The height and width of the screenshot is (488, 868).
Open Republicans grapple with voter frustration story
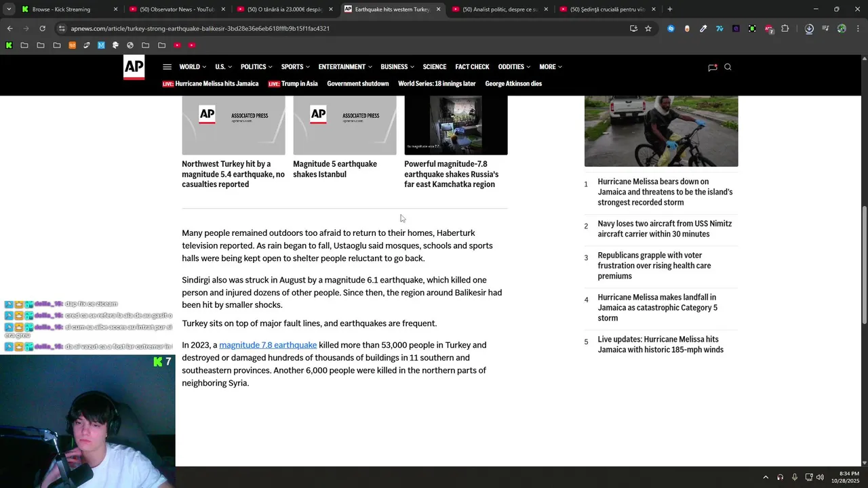[654, 266]
